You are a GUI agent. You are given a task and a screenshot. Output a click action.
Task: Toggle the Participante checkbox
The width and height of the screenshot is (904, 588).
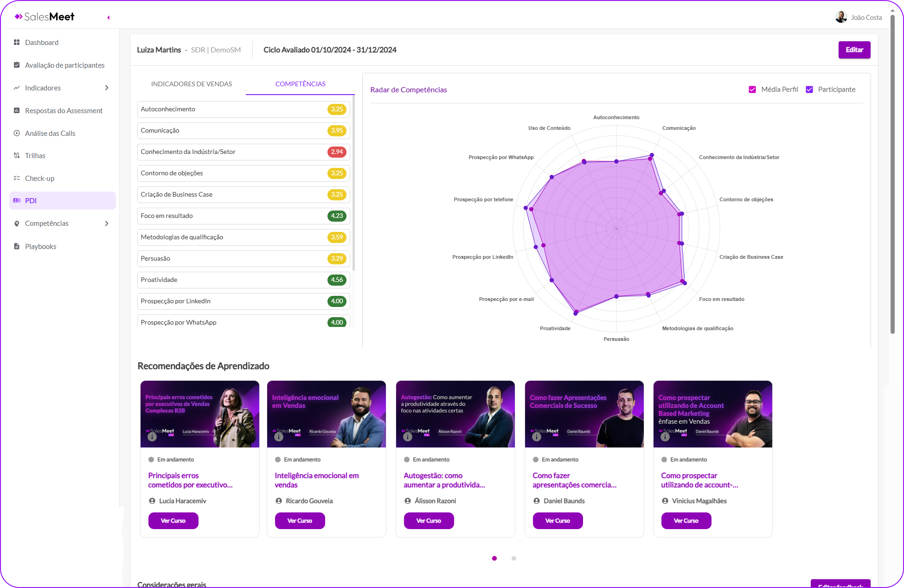(809, 89)
